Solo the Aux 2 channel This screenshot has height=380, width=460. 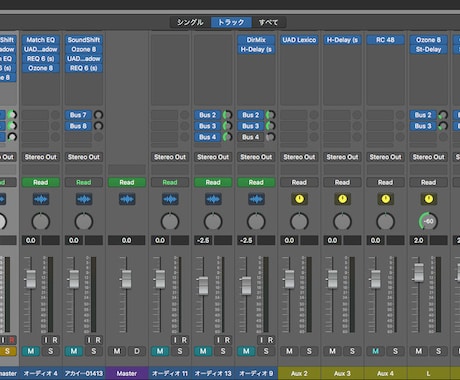(309, 351)
